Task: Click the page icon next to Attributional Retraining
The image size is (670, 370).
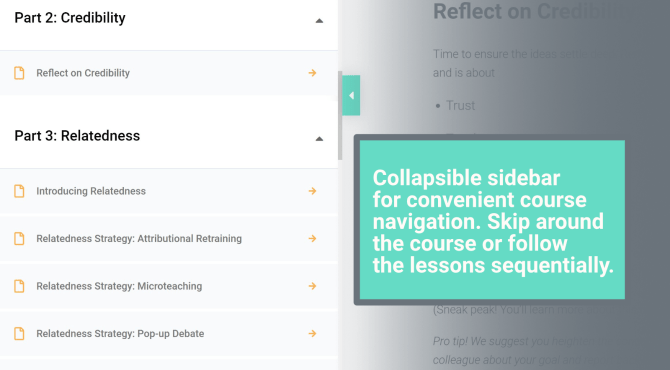Action: click(19, 238)
